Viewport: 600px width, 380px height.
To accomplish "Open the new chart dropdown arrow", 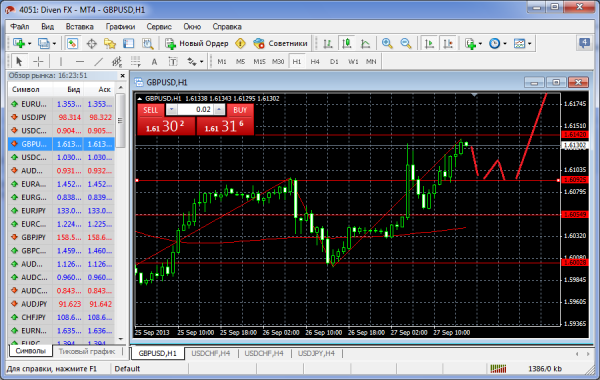I will click(29, 44).
